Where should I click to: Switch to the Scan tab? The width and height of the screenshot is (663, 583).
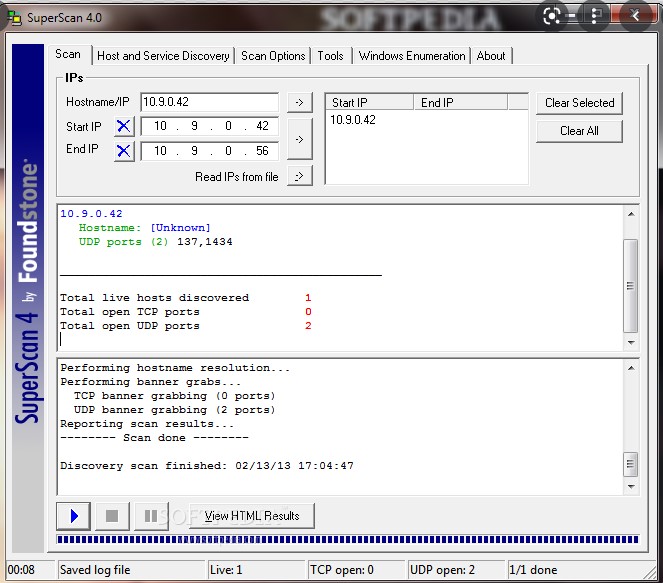pos(68,54)
